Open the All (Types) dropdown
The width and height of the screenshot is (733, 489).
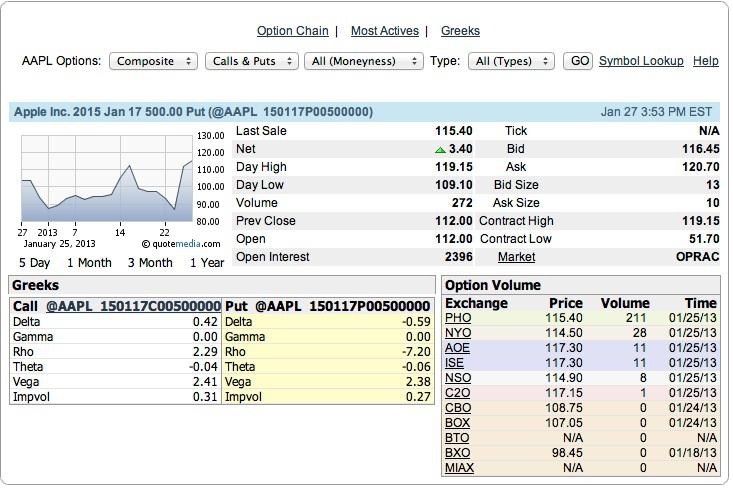coord(510,61)
